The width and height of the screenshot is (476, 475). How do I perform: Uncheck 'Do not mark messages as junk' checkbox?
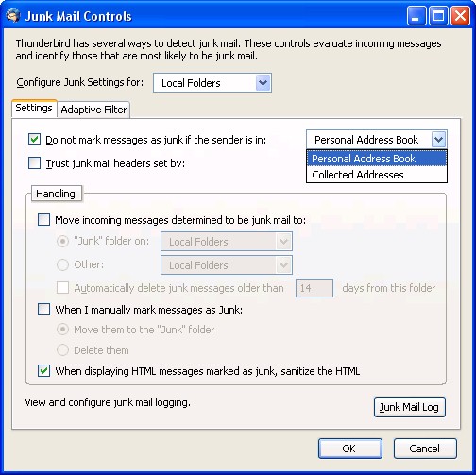(x=34, y=139)
